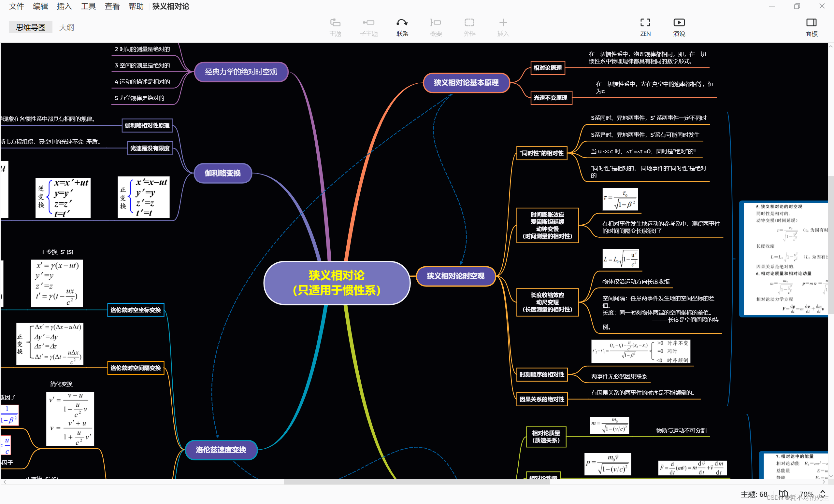
Task: Click the 概要 (Summary) toolbar icon
Action: (436, 27)
